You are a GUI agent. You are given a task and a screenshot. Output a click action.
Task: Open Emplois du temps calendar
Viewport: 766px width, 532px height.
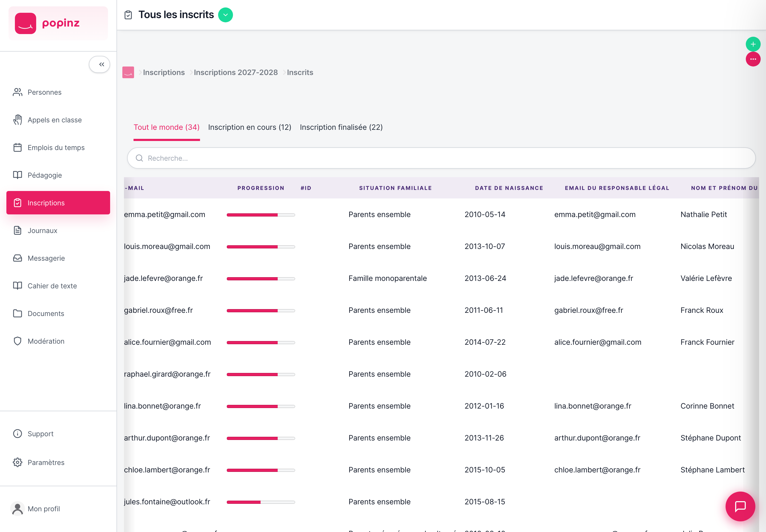(17, 148)
